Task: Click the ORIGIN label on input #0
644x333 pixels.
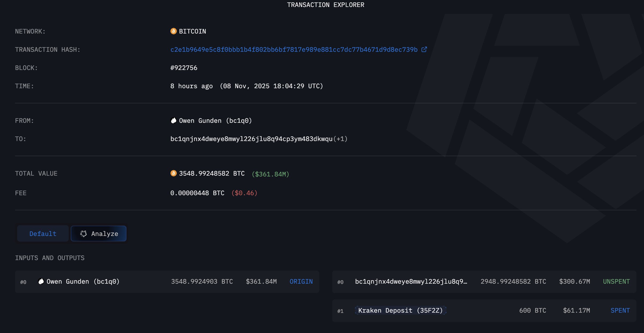Action: (x=301, y=282)
